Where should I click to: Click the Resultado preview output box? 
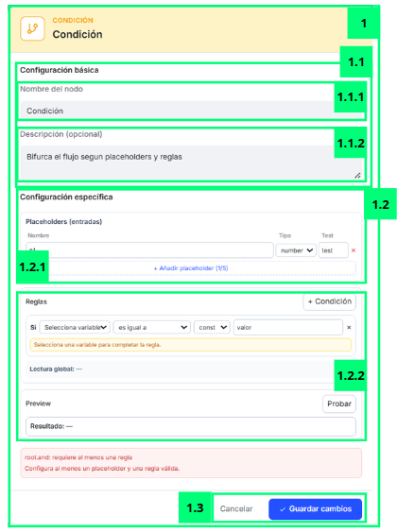(x=191, y=426)
